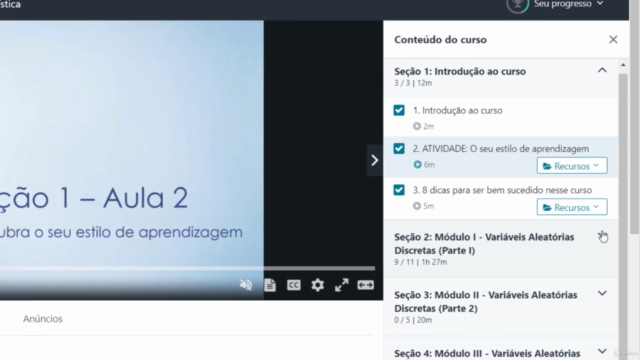Collapse Seção 1 Introdução ao curso

click(x=602, y=71)
